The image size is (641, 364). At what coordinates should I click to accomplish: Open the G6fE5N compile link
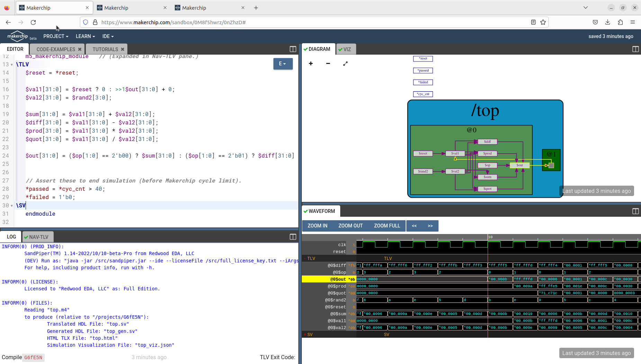(33, 357)
